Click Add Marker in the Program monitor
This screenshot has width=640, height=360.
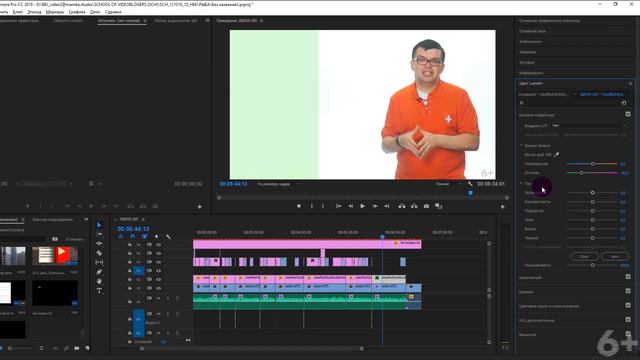tap(299, 207)
